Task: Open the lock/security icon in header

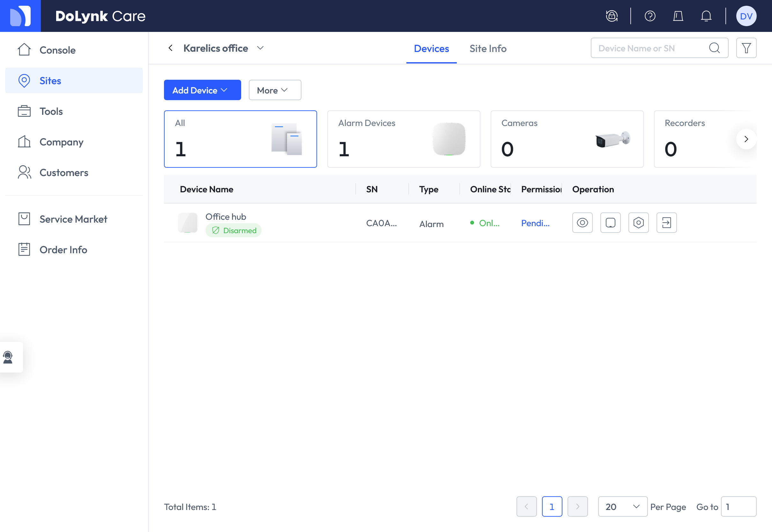Action: coord(612,16)
